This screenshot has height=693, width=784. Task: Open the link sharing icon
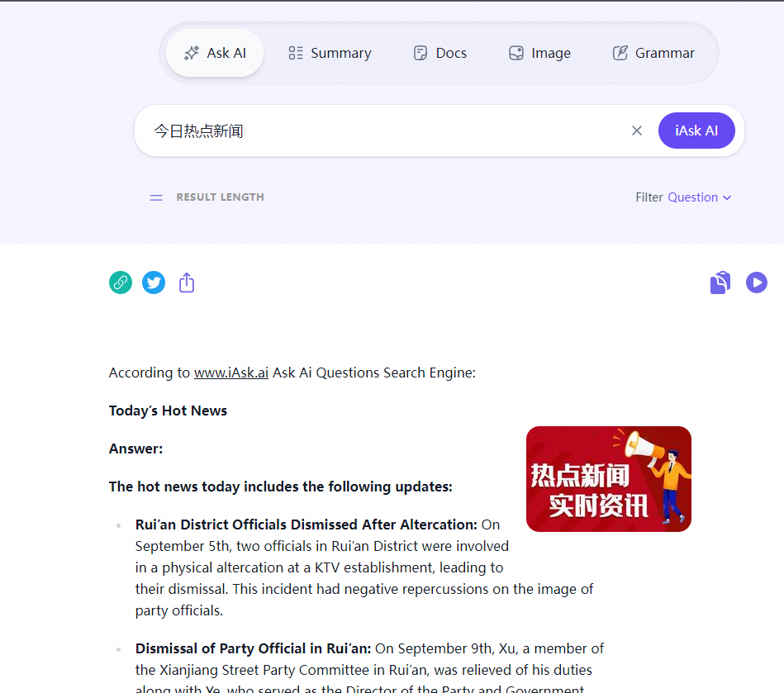click(x=121, y=282)
